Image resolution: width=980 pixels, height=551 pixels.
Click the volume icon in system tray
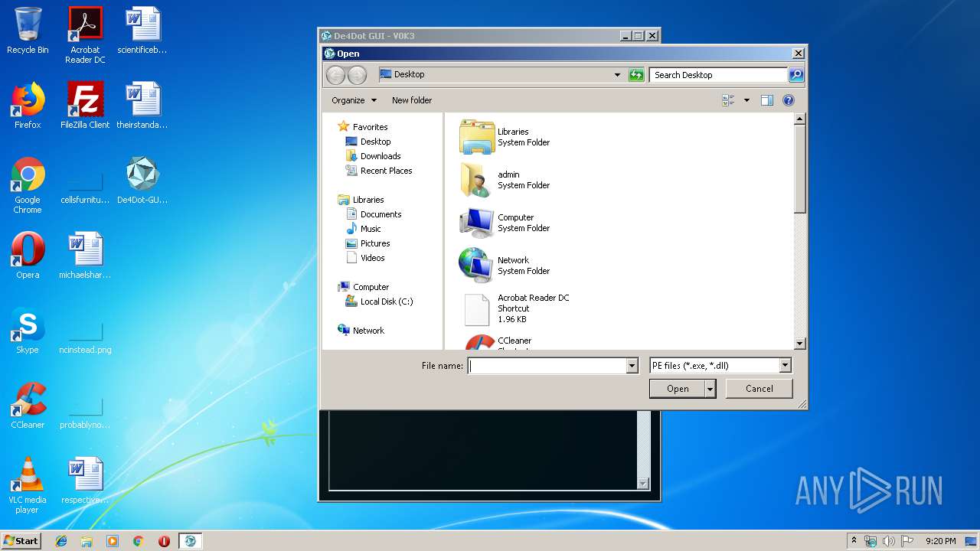(889, 541)
